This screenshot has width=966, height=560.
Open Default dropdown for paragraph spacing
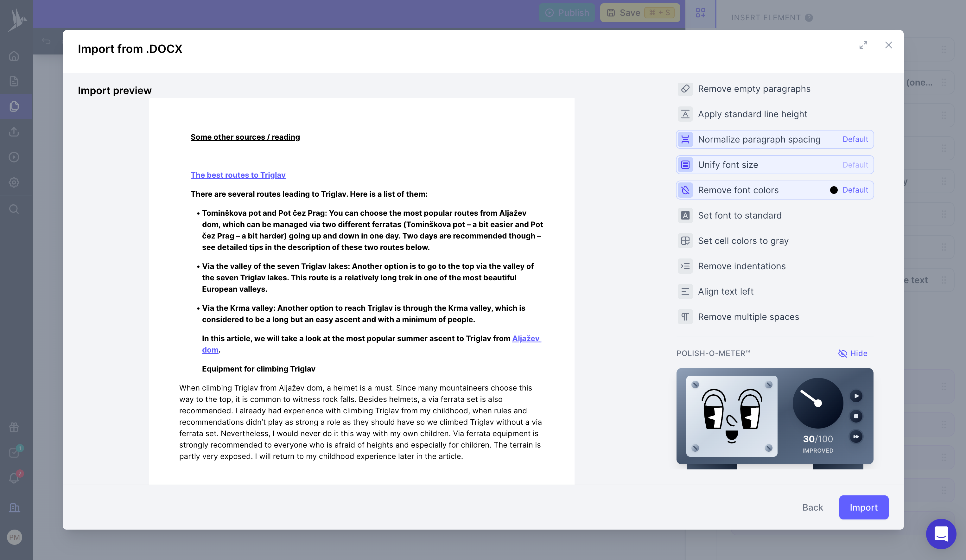855,139
